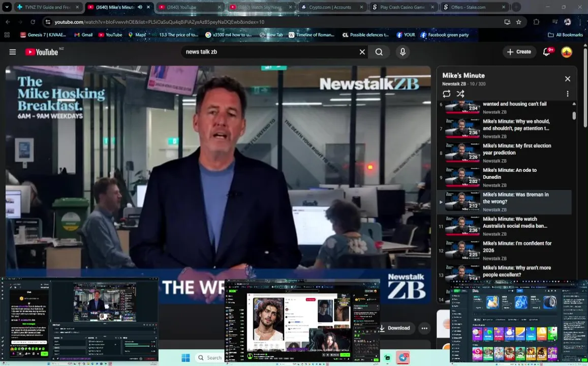Screen dimensions: 588x366
Task: Open YouTube account avatar menu
Action: pos(566,52)
